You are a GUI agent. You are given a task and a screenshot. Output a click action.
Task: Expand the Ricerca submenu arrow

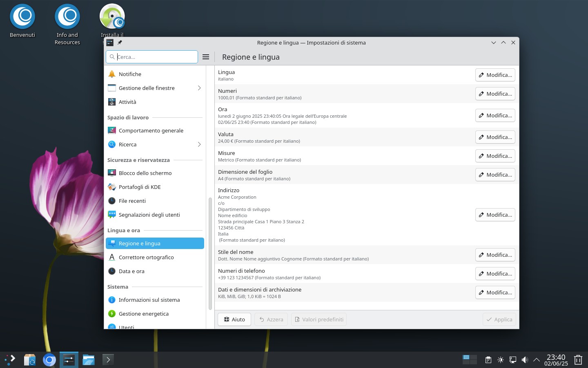199,144
